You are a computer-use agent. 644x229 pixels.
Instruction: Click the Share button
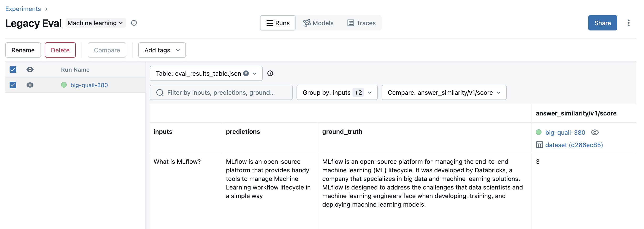[602, 23]
